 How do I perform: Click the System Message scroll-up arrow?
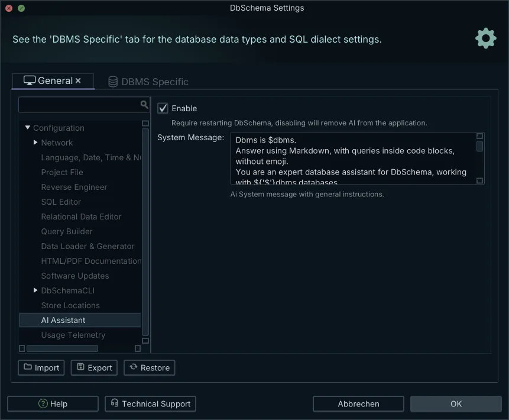[x=479, y=136]
